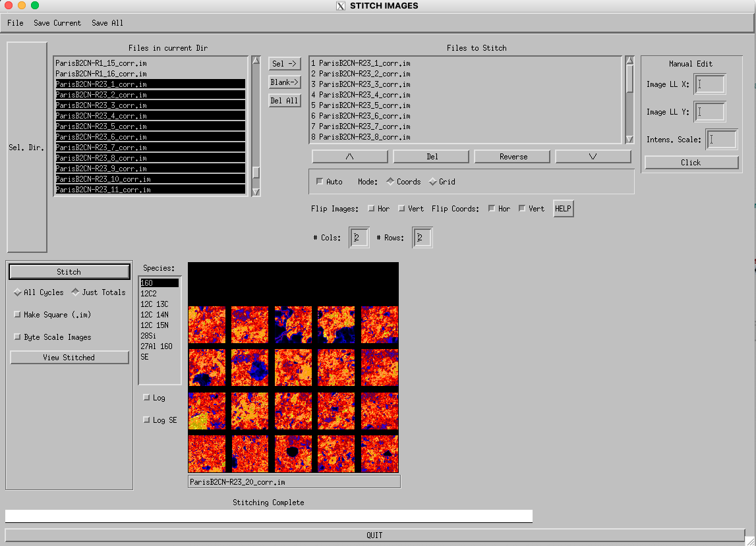756x546 pixels.
Task: Select the Grid mode radio button
Action: tap(433, 182)
